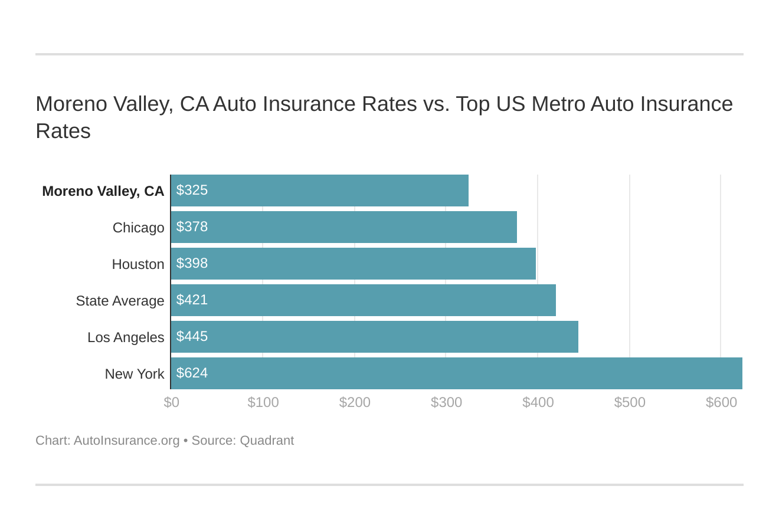Select the Chicago bar showing $378
Image resolution: width=779 pixels, height=532 pixels.
click(x=343, y=227)
